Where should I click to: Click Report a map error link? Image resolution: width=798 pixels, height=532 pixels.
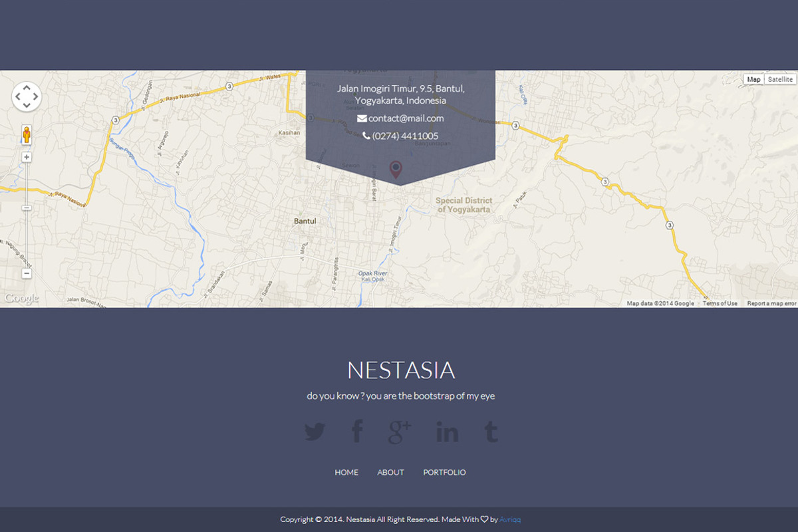coord(771,303)
